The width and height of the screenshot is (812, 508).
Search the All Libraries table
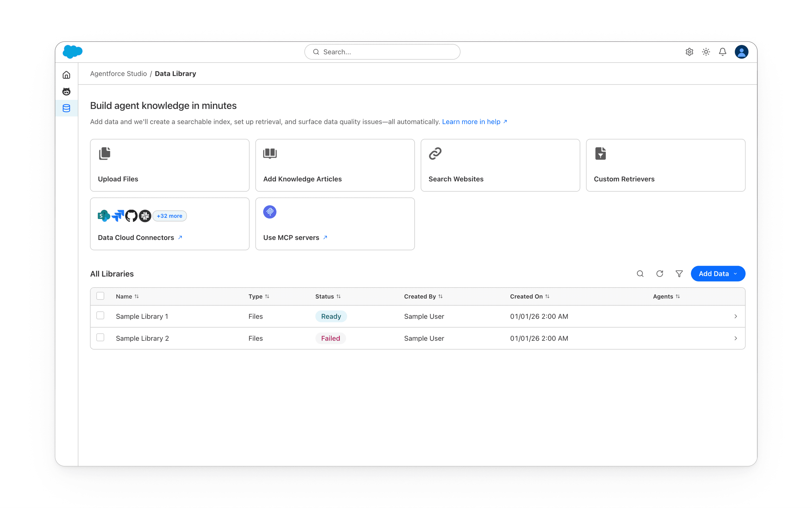point(640,274)
